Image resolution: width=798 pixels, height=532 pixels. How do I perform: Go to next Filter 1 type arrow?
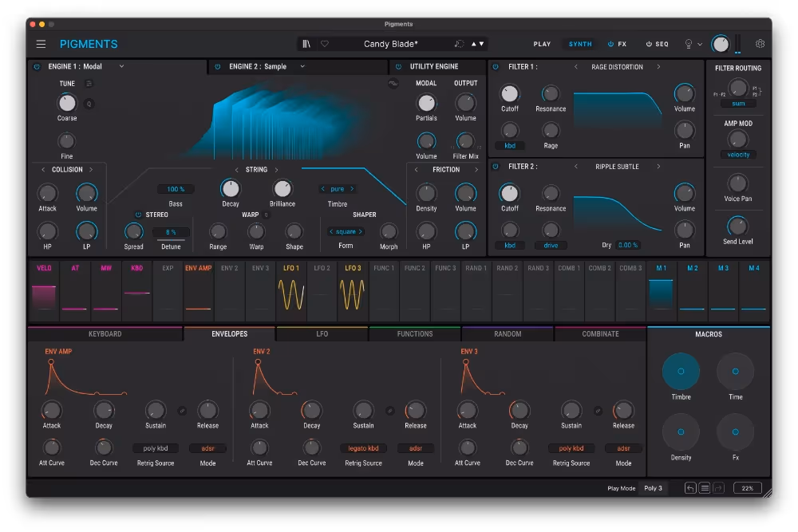coord(658,67)
